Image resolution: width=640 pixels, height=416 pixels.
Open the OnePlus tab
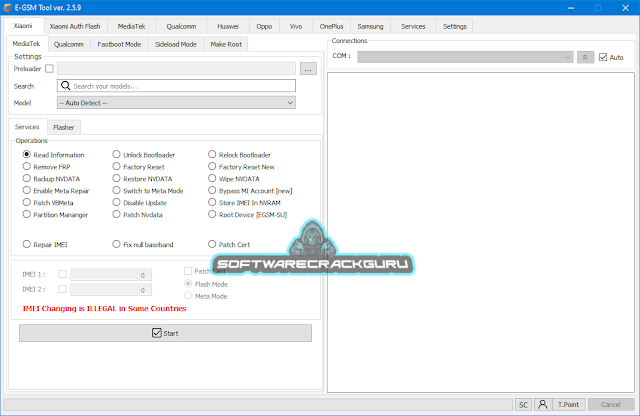pos(331,26)
